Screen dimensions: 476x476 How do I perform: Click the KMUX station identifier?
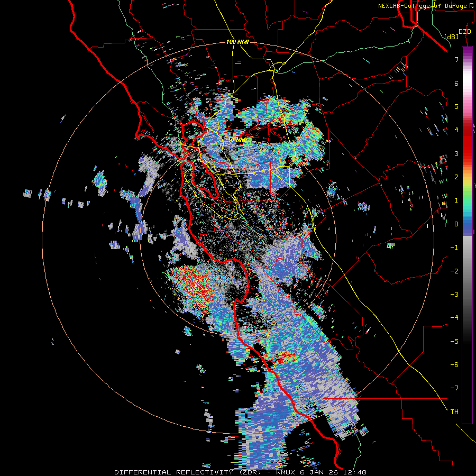pos(287,472)
